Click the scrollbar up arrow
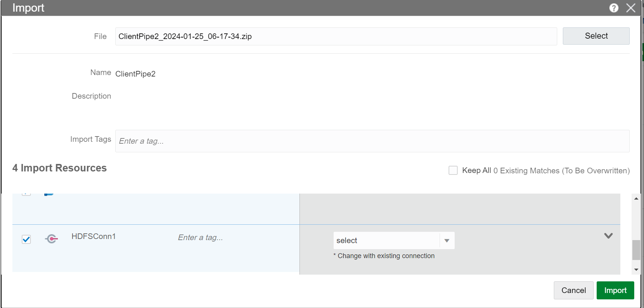Image resolution: width=644 pixels, height=308 pixels. coord(636,198)
